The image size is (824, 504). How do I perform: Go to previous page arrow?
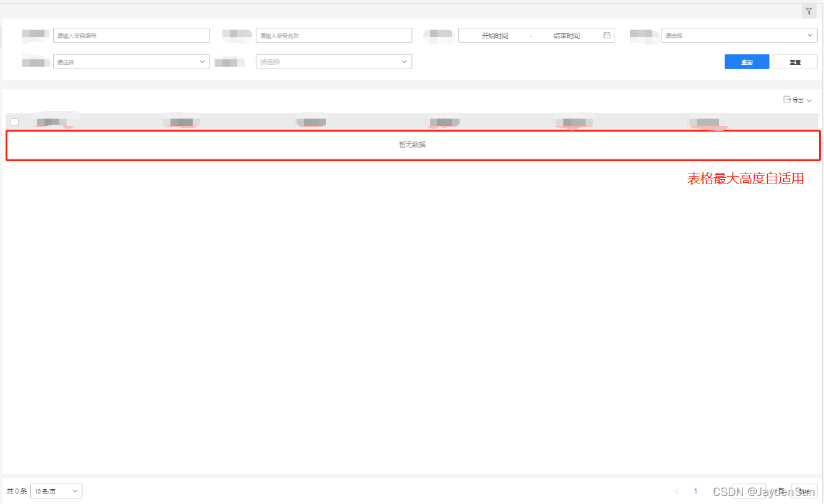[x=677, y=491]
